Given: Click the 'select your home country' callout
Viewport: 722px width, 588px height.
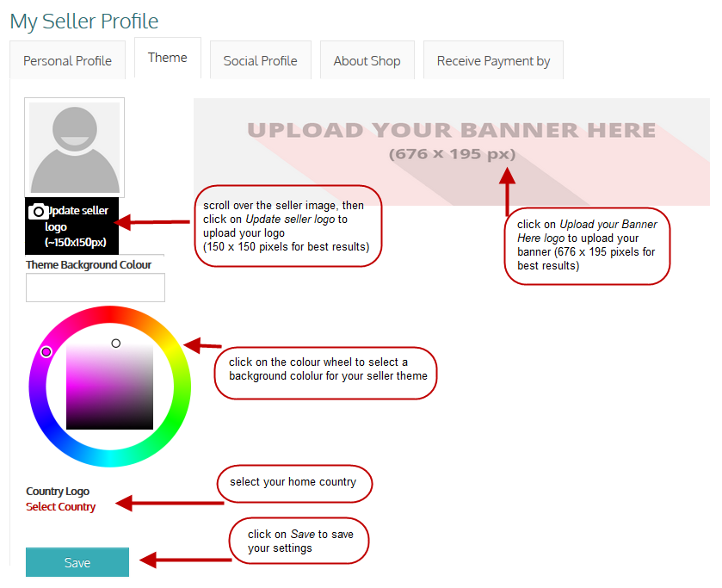Looking at the screenshot, I should pyautogui.click(x=293, y=483).
